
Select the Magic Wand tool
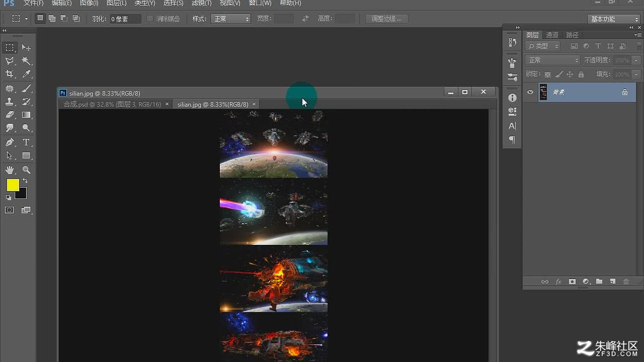(27, 61)
